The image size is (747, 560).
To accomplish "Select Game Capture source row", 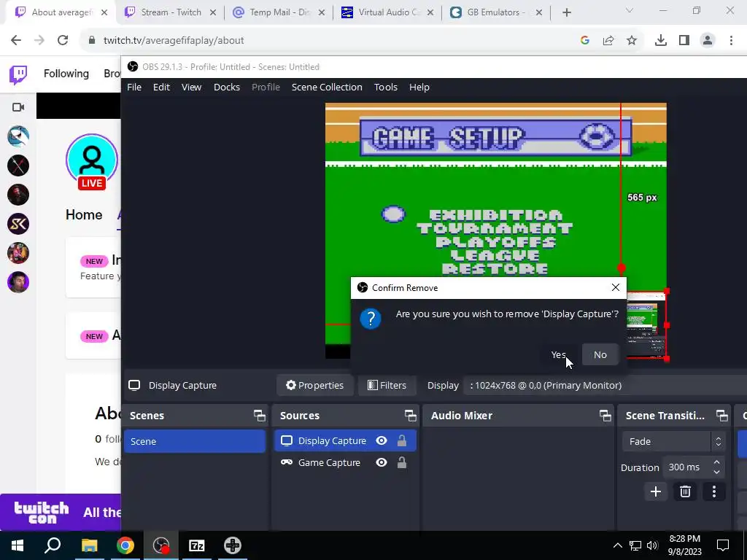I will [x=345, y=462].
